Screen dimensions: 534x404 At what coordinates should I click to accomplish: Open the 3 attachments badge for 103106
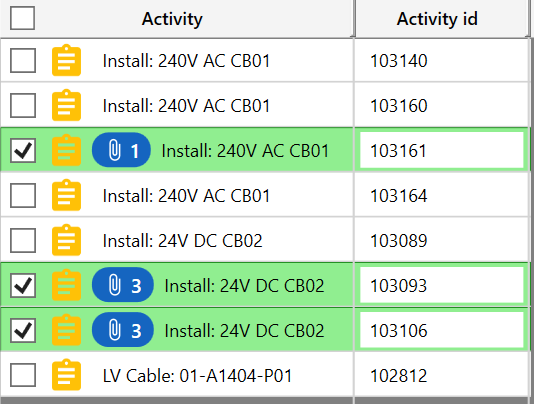[123, 330]
